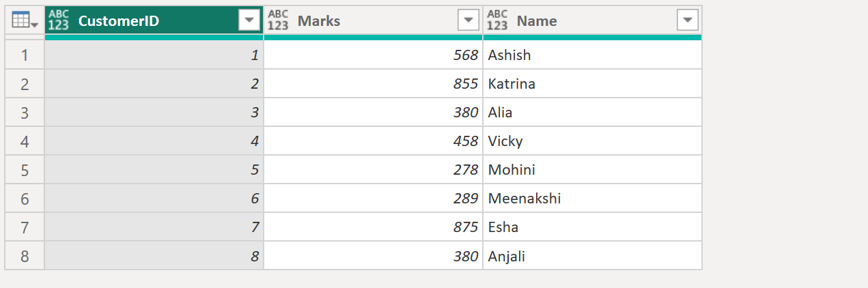The image size is (868, 288).
Task: Click the Marks cell with value 875
Action: [465, 227]
